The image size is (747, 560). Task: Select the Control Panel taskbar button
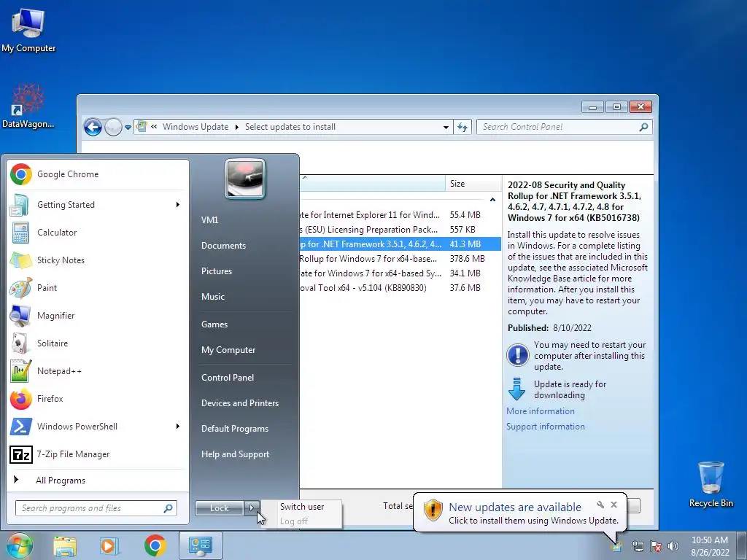(x=200, y=545)
